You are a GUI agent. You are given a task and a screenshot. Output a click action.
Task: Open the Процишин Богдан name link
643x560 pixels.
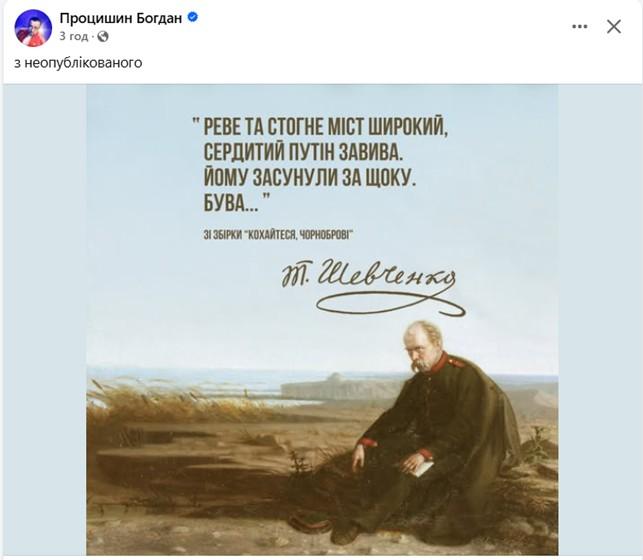click(121, 18)
